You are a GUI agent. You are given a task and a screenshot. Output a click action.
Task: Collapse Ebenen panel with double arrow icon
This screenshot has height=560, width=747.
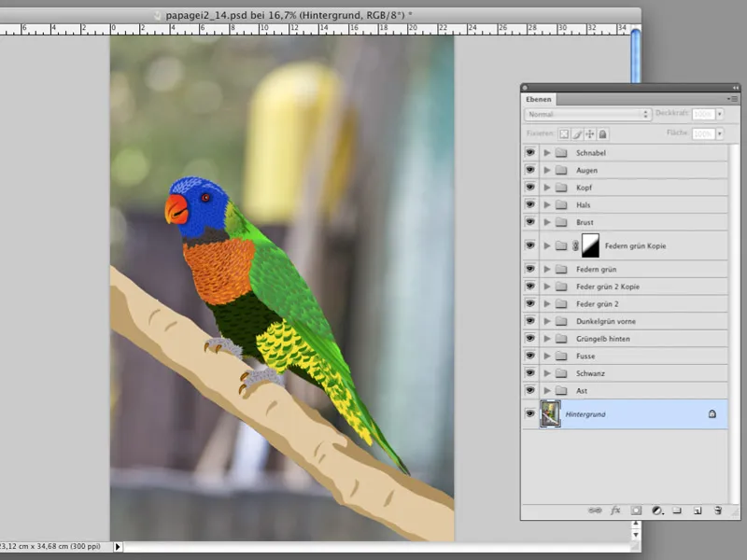click(736, 88)
